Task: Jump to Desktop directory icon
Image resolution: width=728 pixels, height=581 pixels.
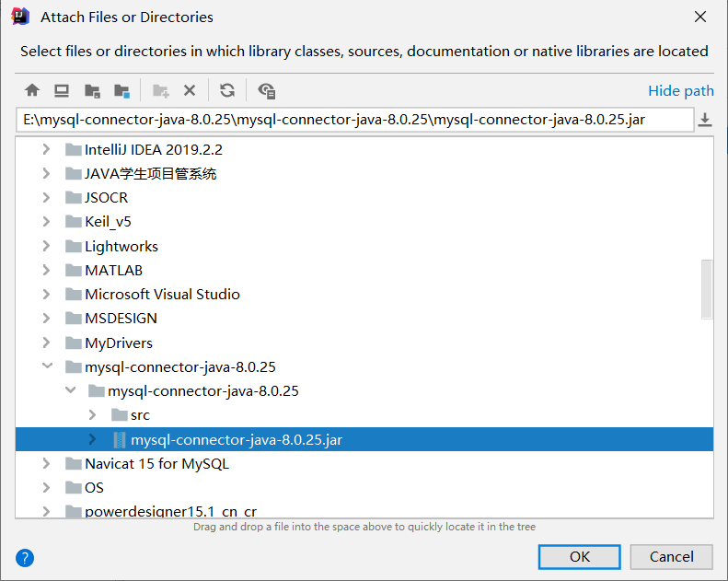Action: tap(62, 90)
